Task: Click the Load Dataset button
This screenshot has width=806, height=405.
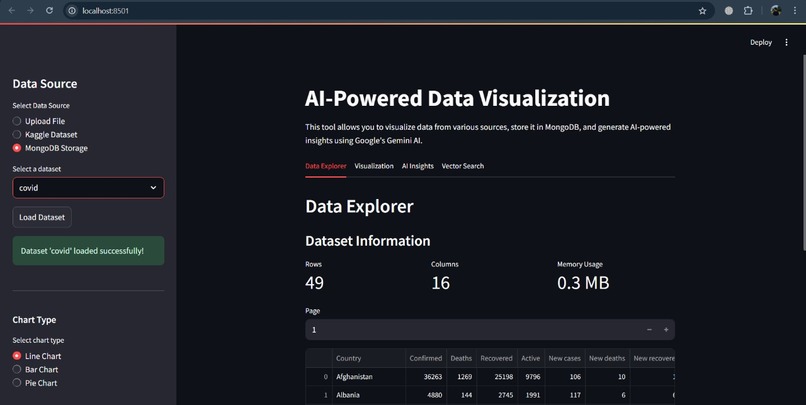Action: (42, 217)
